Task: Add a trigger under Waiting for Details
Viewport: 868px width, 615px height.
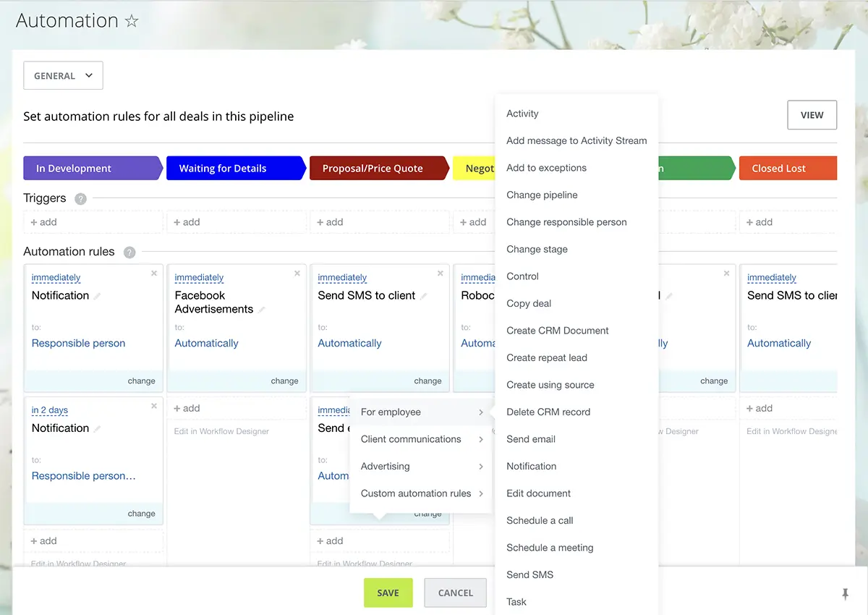Action: [187, 222]
